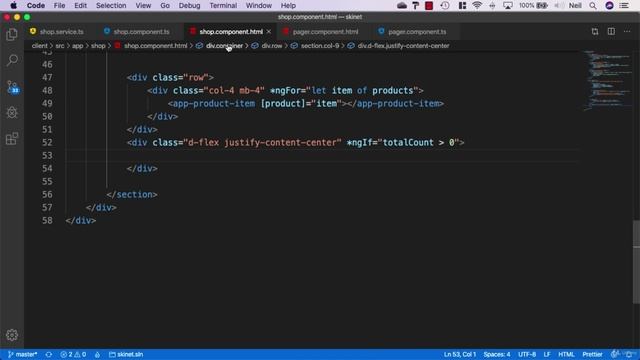Click the app breadcrumb segment
Image resolution: width=640 pixels, height=360 pixels.
click(78, 46)
